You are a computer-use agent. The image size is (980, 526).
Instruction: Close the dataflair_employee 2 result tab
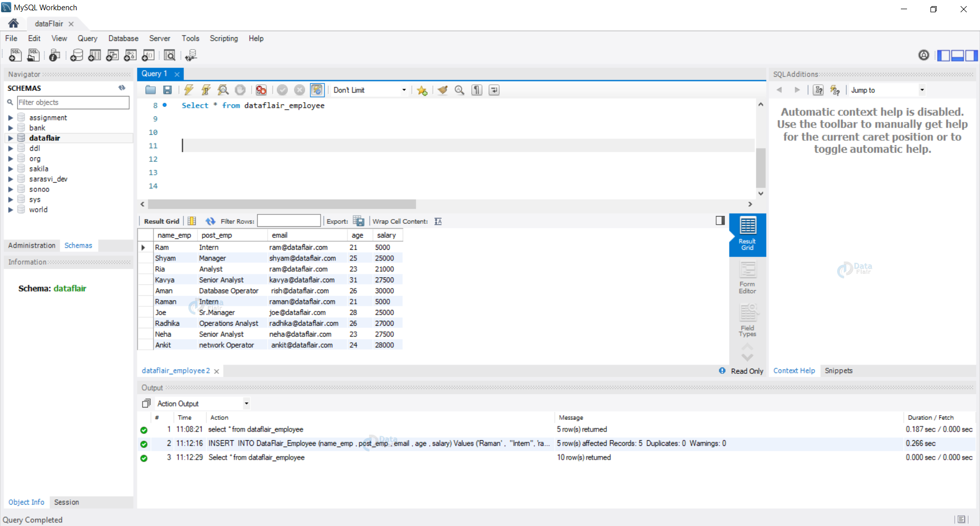[x=216, y=371]
